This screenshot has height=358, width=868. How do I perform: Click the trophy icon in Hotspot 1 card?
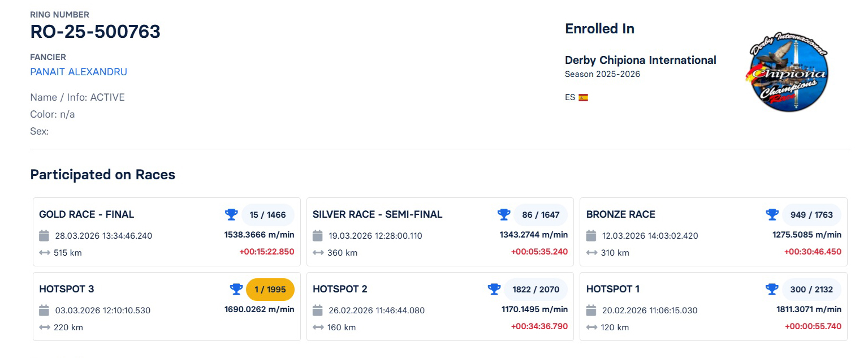[x=772, y=289]
